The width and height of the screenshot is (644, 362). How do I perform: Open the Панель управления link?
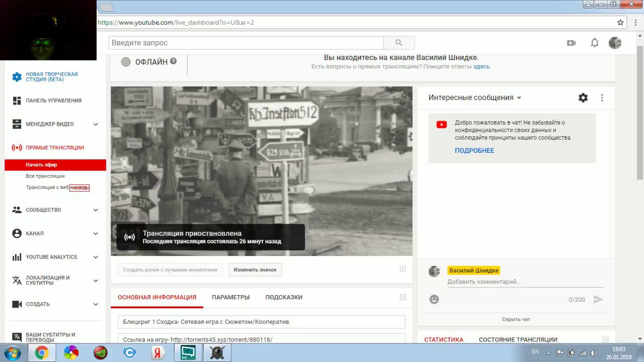[x=54, y=101]
